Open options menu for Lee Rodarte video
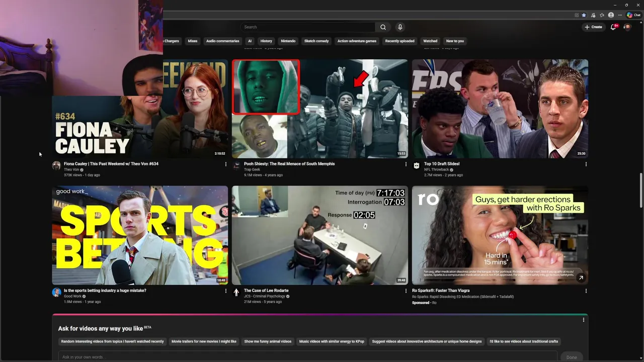This screenshot has width=644, height=362. pos(406,291)
